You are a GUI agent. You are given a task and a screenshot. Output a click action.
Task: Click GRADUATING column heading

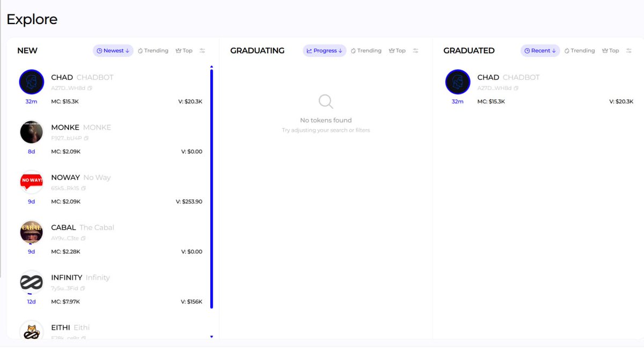[257, 51]
